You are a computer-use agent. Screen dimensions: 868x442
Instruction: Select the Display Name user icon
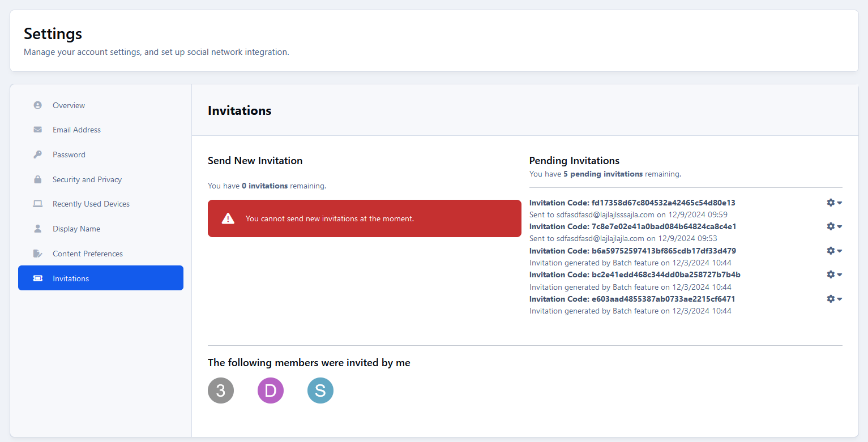pyautogui.click(x=37, y=229)
